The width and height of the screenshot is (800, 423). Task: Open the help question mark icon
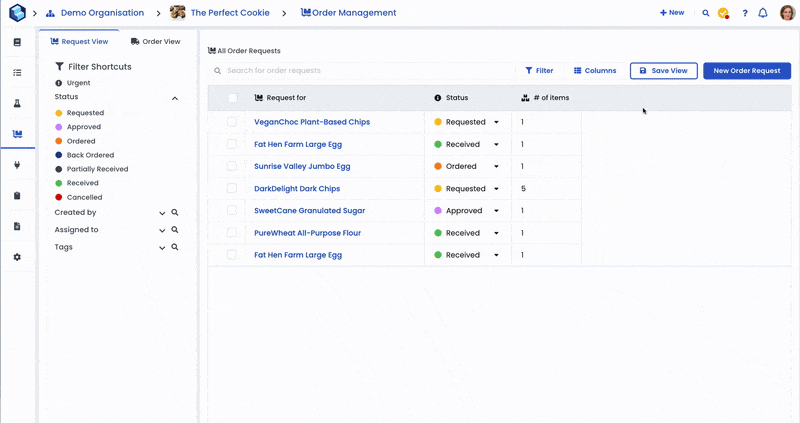pyautogui.click(x=744, y=13)
